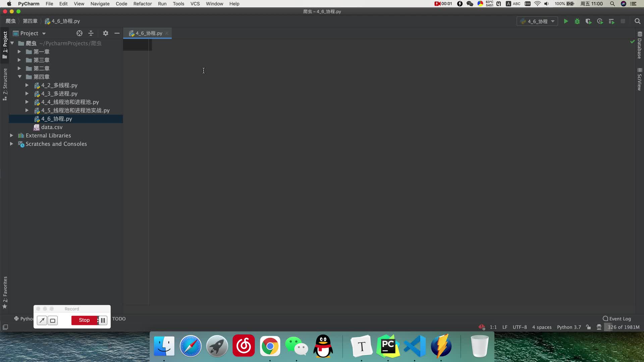Open Search Everywhere magnifier in the PyCharm toolbar
This screenshot has height=362, width=644.
(x=637, y=21)
